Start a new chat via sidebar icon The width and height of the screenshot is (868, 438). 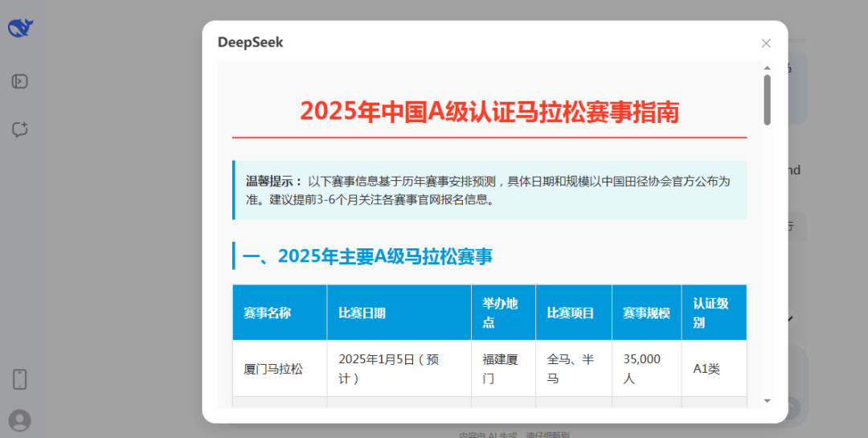(x=20, y=129)
